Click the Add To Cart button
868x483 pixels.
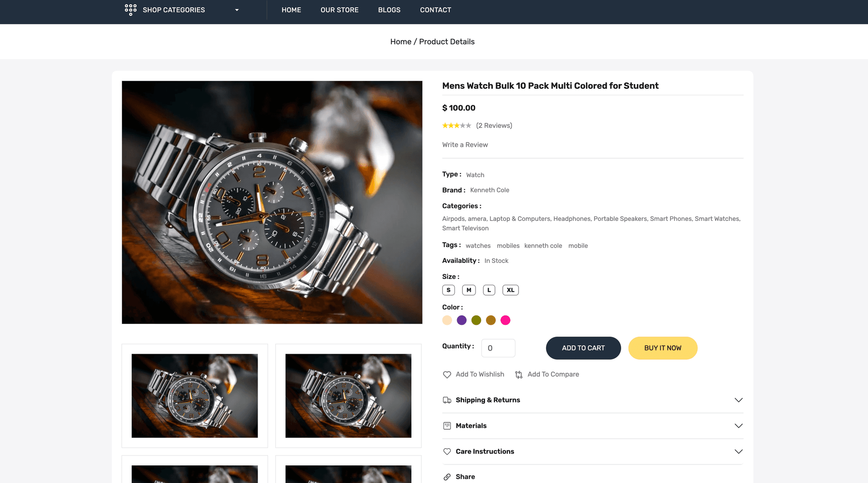tap(583, 348)
